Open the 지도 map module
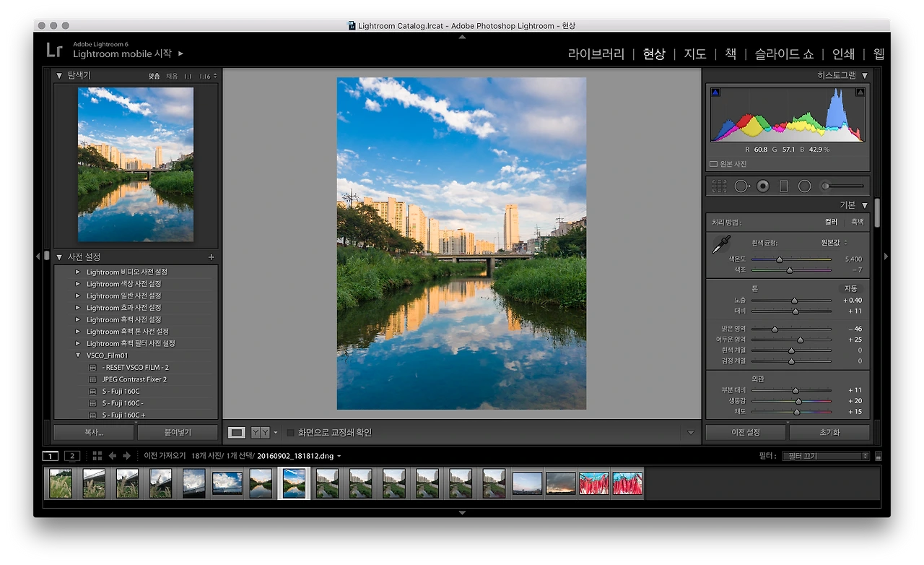The image size is (924, 565). tap(695, 54)
